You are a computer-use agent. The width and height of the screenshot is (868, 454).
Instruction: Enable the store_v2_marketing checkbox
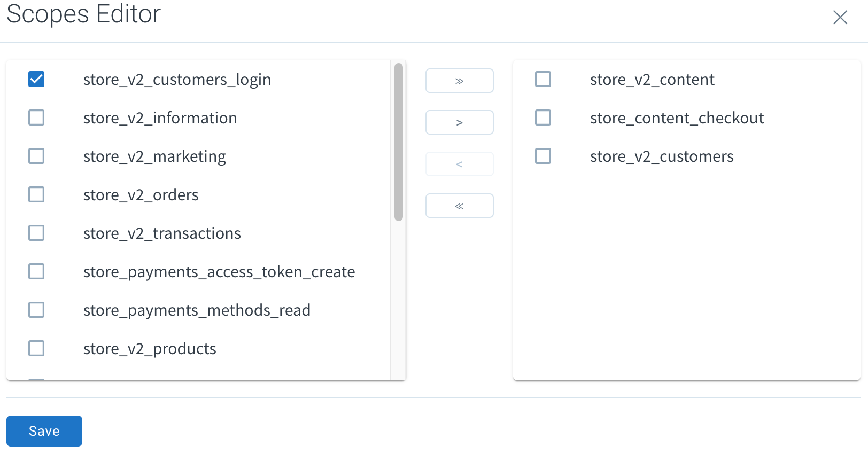pyautogui.click(x=36, y=156)
